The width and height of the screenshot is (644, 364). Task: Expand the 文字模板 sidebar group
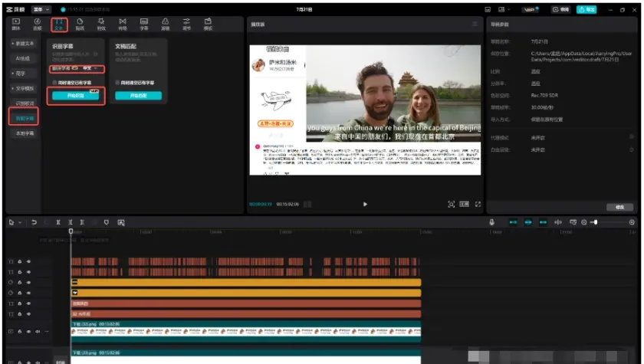(x=24, y=88)
